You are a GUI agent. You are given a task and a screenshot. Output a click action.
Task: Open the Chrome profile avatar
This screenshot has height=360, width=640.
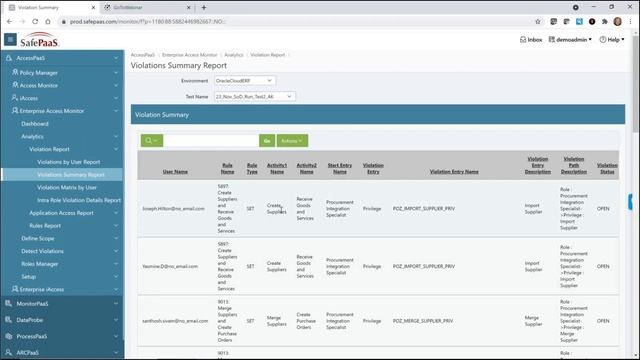coord(618,22)
